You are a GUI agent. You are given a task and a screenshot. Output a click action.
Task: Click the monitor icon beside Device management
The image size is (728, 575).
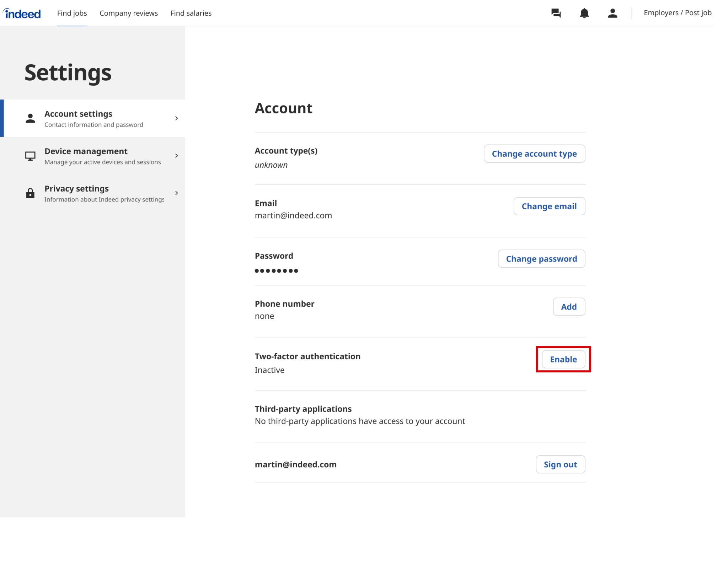click(30, 156)
